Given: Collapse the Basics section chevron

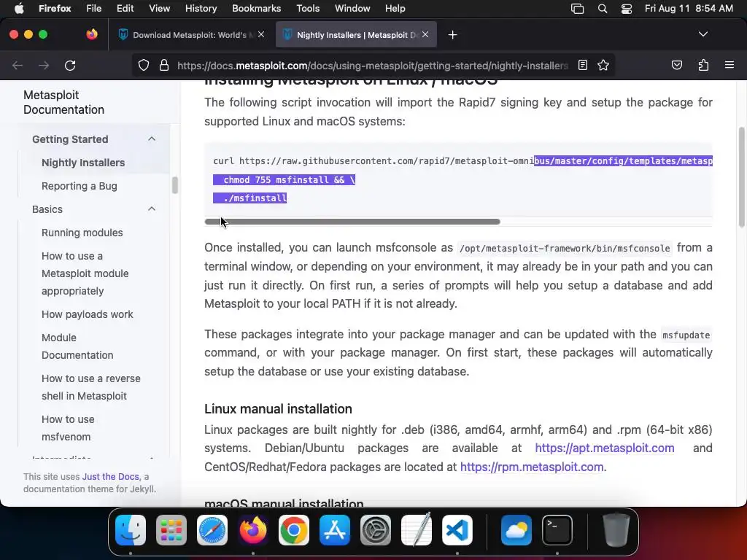Looking at the screenshot, I should (x=152, y=209).
